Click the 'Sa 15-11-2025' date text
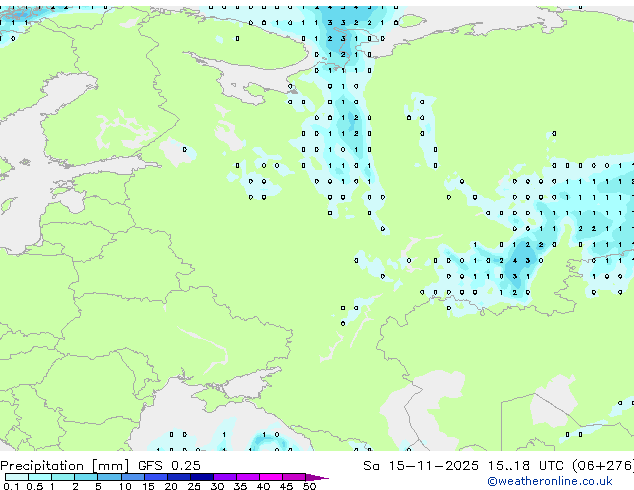 tap(421, 466)
